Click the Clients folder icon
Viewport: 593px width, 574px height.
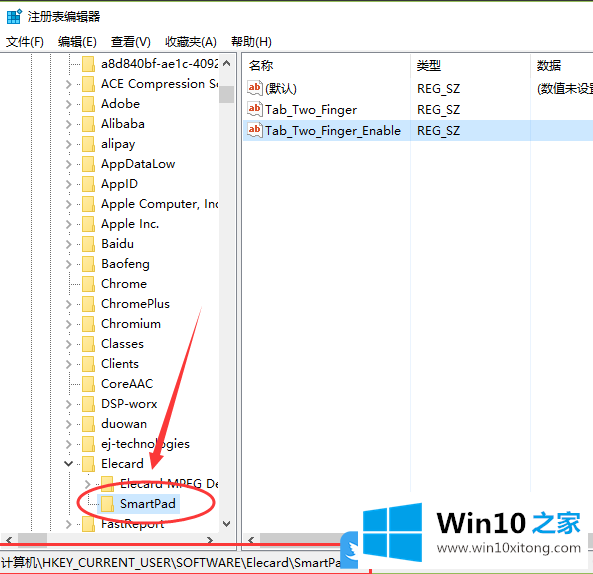coord(88,364)
